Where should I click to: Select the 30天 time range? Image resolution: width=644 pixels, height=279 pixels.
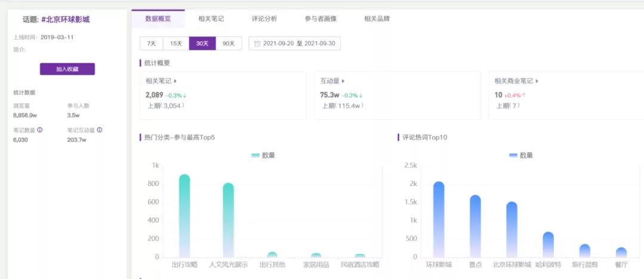pyautogui.click(x=202, y=44)
